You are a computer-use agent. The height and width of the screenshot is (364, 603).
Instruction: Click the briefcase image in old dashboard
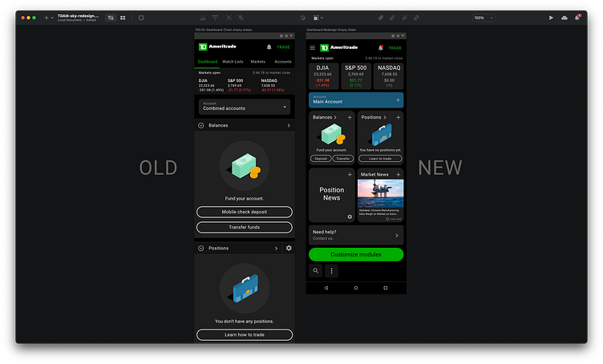tap(245, 289)
